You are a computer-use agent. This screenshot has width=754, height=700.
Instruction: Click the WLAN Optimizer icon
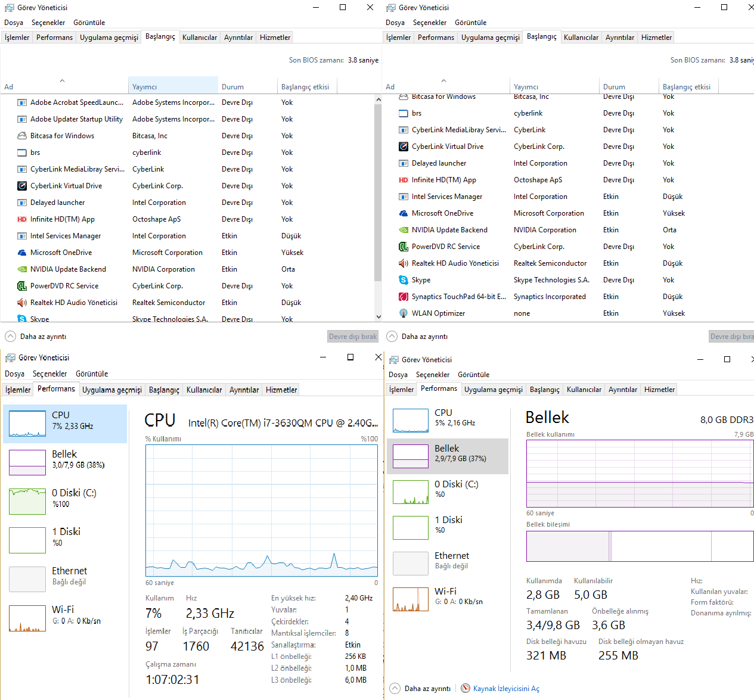tap(404, 313)
